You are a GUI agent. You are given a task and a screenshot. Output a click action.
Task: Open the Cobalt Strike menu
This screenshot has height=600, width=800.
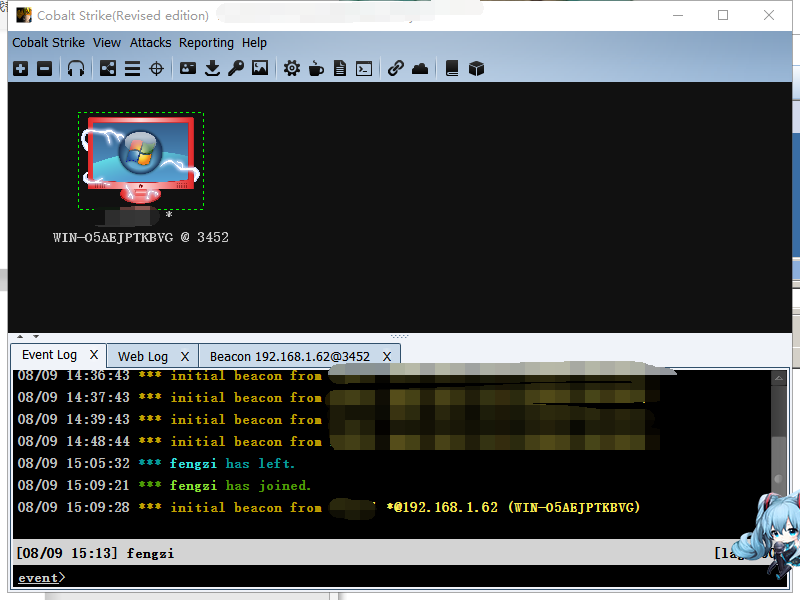coord(48,42)
